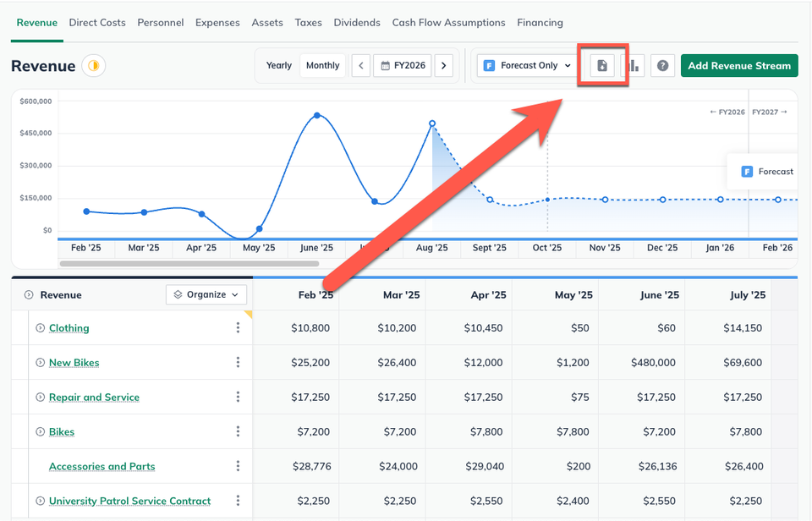Screen dimensions: 812x521
Task: Open the Bikes revenue stream link
Action: coord(62,431)
